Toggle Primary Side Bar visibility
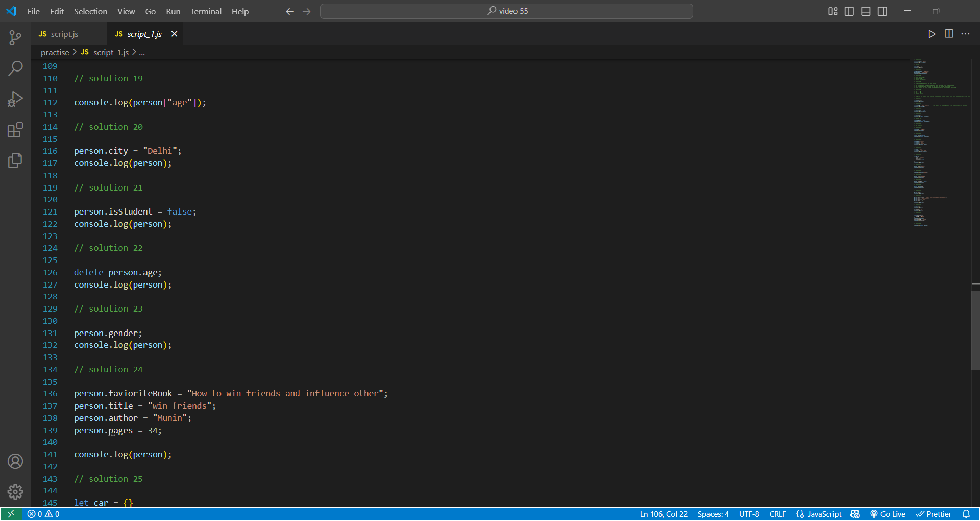Image resolution: width=980 pixels, height=521 pixels. pos(849,11)
